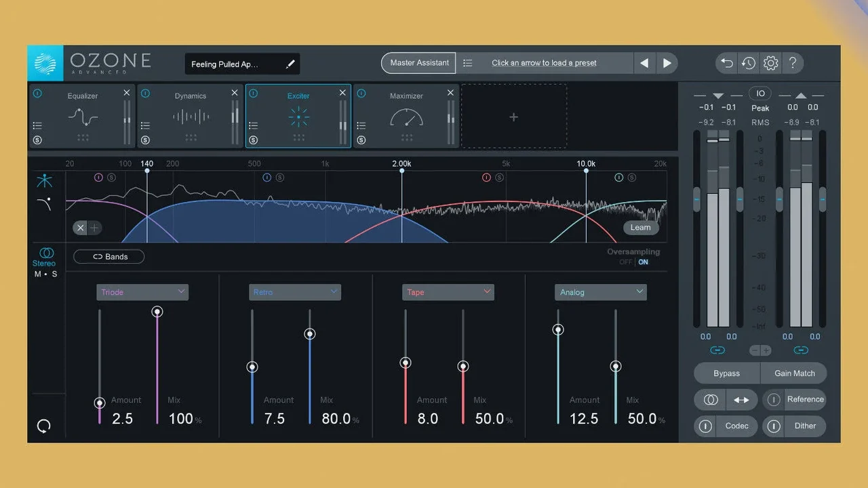Open Dynamics module preset list icon
The height and width of the screenshot is (488, 868).
(145, 125)
